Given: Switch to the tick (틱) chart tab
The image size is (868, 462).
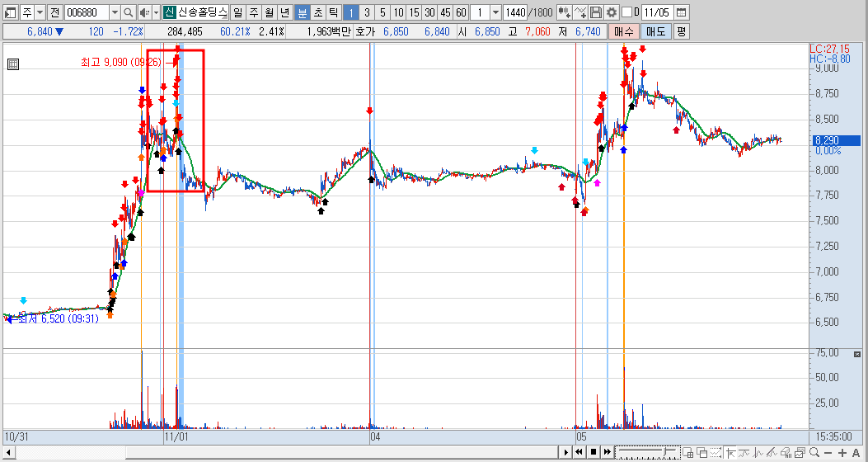Looking at the screenshot, I should (333, 12).
